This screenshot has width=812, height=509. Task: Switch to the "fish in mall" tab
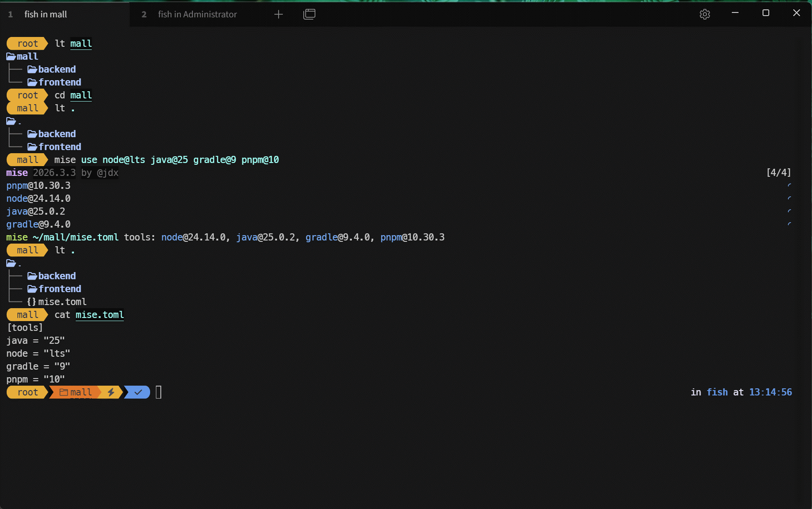[x=45, y=14]
